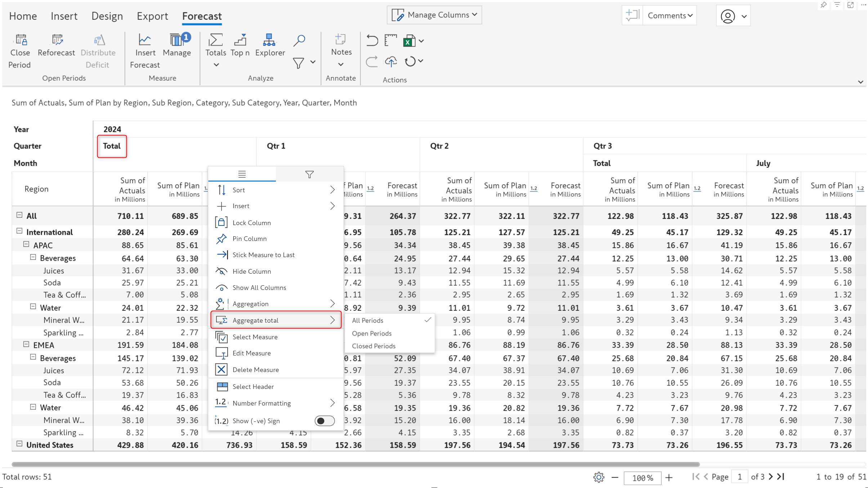Screen dimensions: 868x488
Task: Click the Search magnifier icon
Action: coord(299,40)
